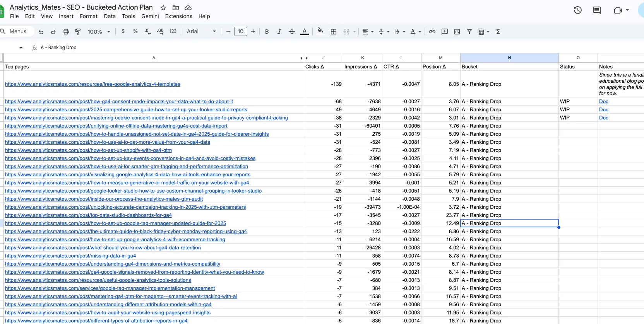Select the Bucket header cell
644x324 pixels.
pos(509,67)
